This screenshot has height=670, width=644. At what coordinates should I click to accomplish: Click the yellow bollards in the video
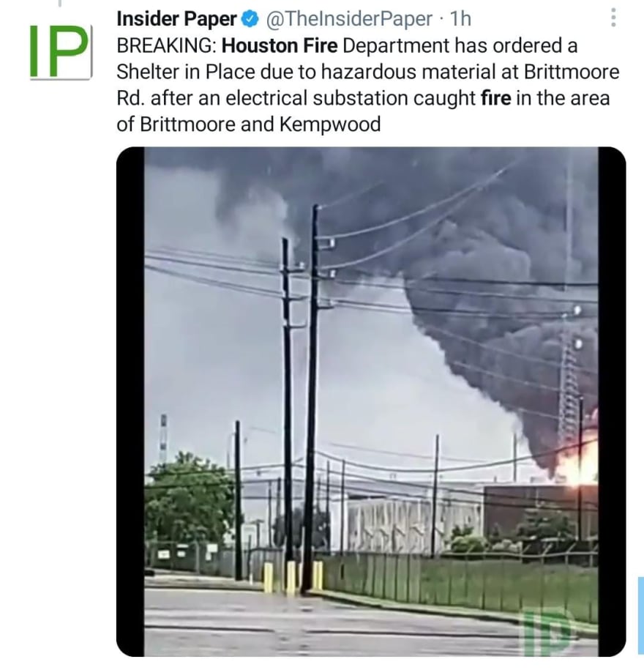pyautogui.click(x=293, y=577)
